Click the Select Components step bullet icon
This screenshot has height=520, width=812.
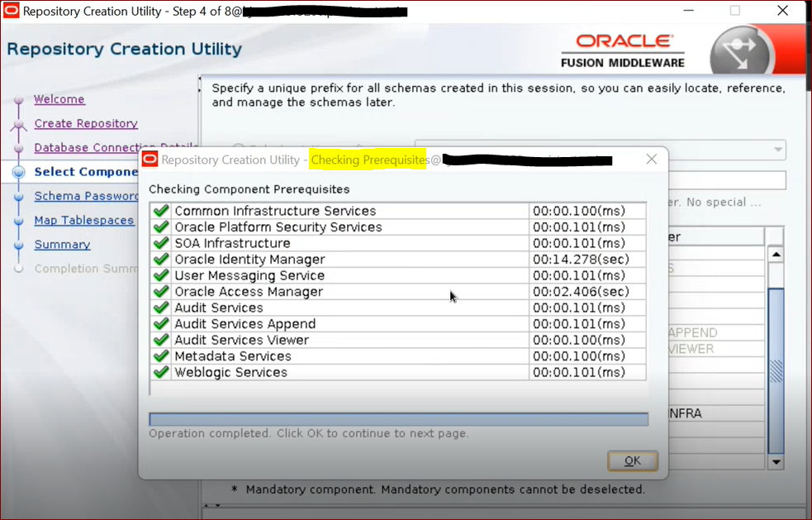point(19,172)
